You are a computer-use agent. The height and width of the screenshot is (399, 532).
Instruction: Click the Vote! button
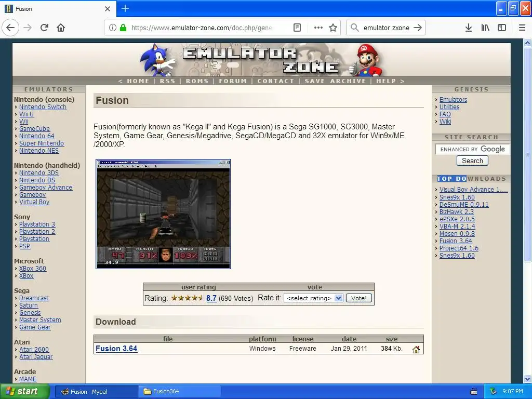click(x=358, y=298)
